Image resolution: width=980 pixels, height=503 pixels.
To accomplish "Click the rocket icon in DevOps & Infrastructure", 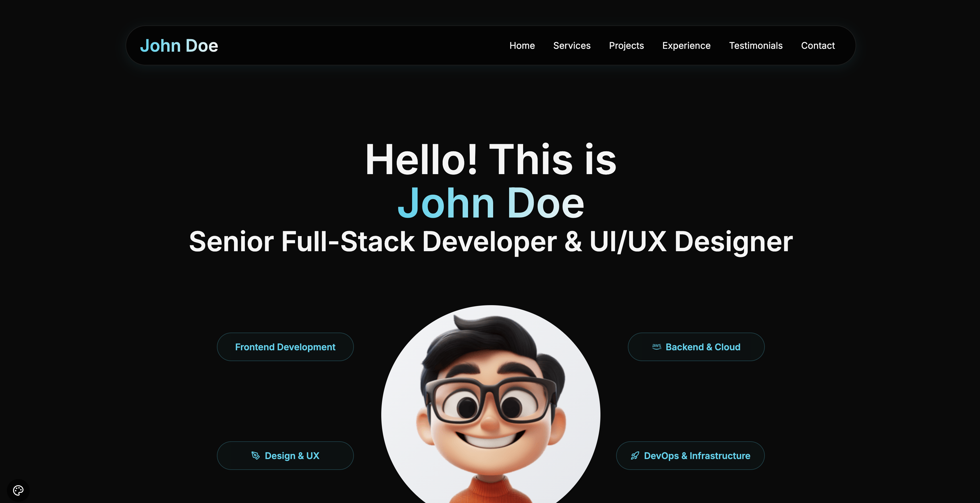I will (x=635, y=455).
